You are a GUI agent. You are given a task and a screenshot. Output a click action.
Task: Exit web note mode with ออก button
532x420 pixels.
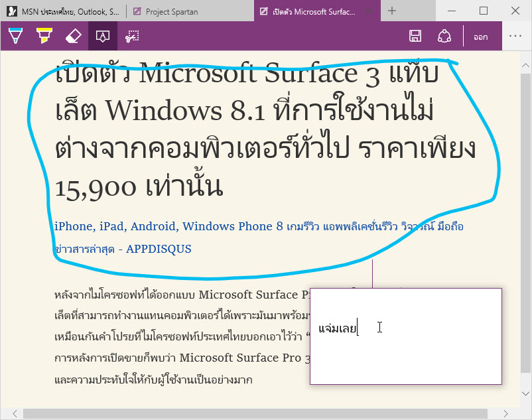480,37
